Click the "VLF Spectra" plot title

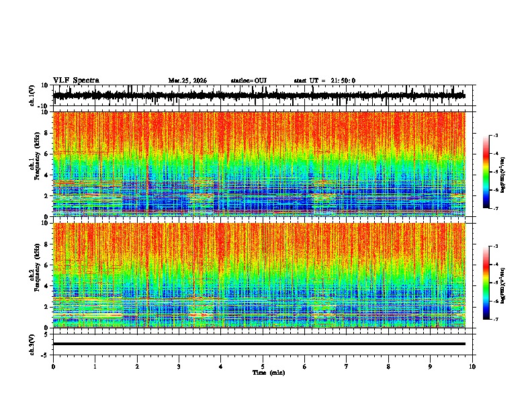point(76,81)
